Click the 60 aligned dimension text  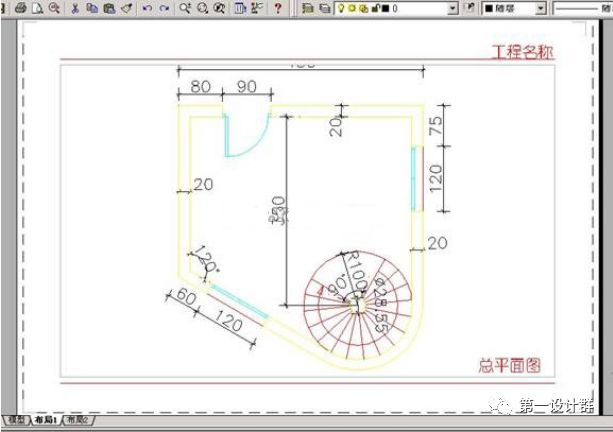pyautogui.click(x=186, y=297)
